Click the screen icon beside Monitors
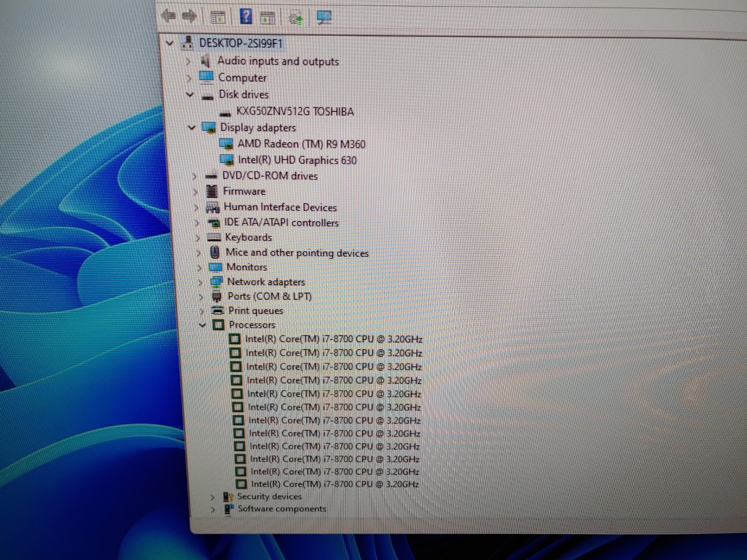Screen dimensions: 747x560 click(x=215, y=268)
